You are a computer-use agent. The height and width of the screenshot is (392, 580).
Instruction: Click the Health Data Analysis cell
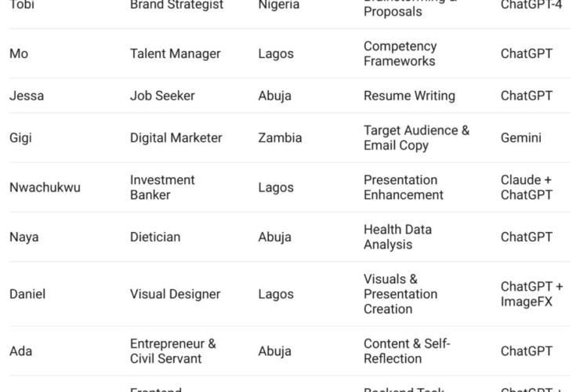tap(397, 237)
